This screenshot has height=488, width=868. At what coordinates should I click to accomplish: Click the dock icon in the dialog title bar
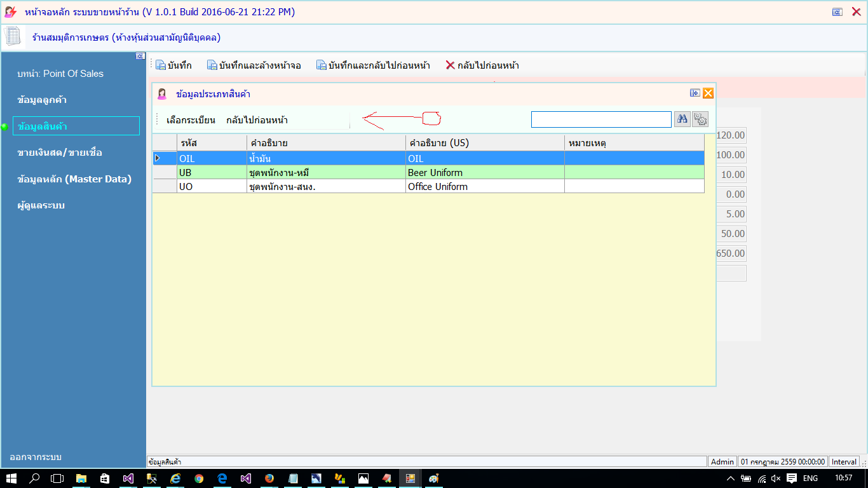point(695,93)
